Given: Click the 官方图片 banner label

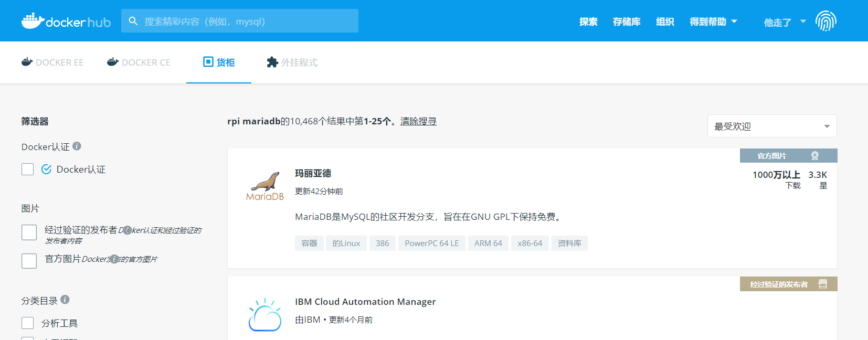Looking at the screenshot, I should point(771,156).
